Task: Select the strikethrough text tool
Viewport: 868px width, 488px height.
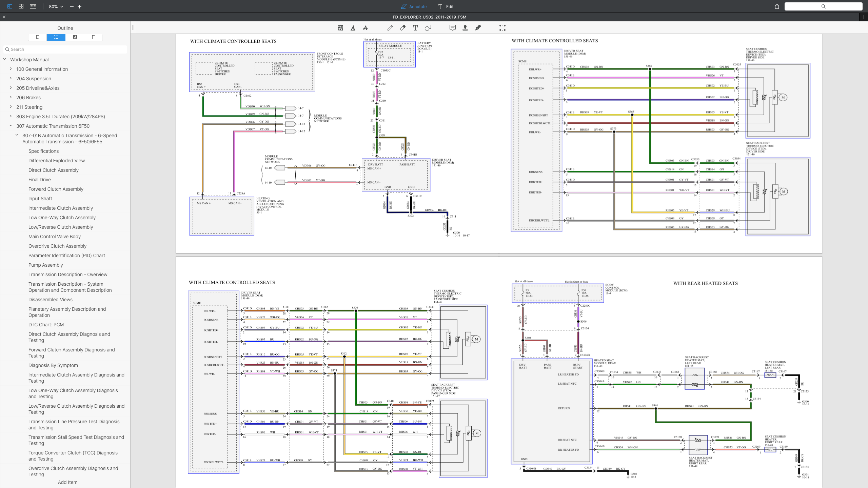Action: click(x=365, y=28)
